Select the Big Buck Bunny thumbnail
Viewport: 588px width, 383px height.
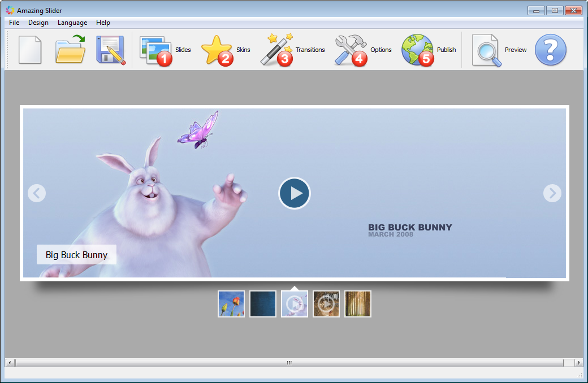tap(295, 304)
